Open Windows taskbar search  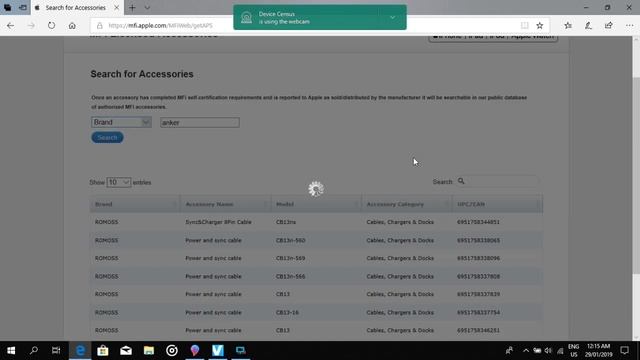34,350
